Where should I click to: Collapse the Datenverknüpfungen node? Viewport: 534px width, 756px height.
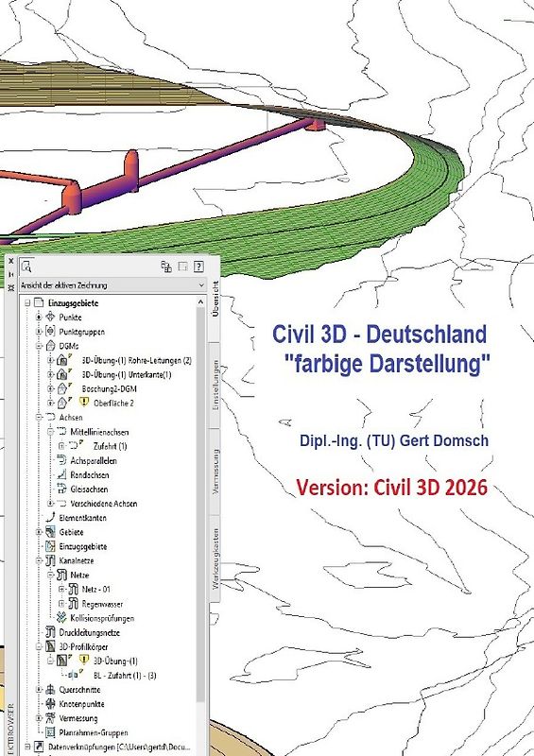click(x=27, y=747)
